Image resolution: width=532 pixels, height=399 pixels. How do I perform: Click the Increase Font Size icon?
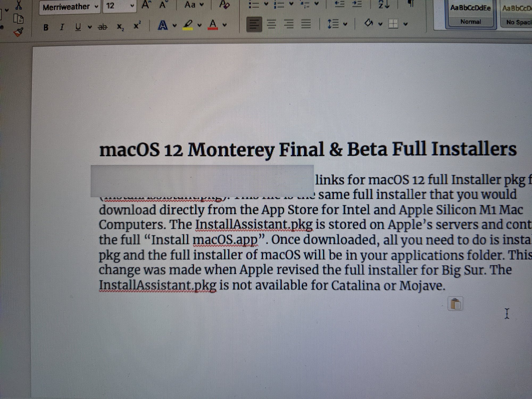pyautogui.click(x=145, y=5)
